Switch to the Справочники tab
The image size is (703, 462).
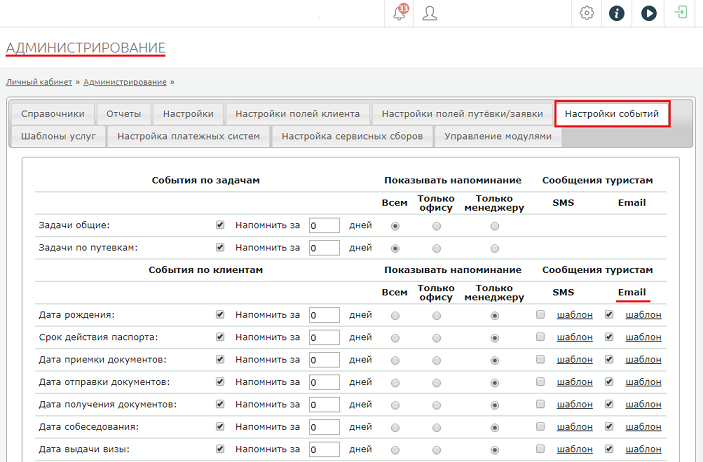click(x=52, y=114)
